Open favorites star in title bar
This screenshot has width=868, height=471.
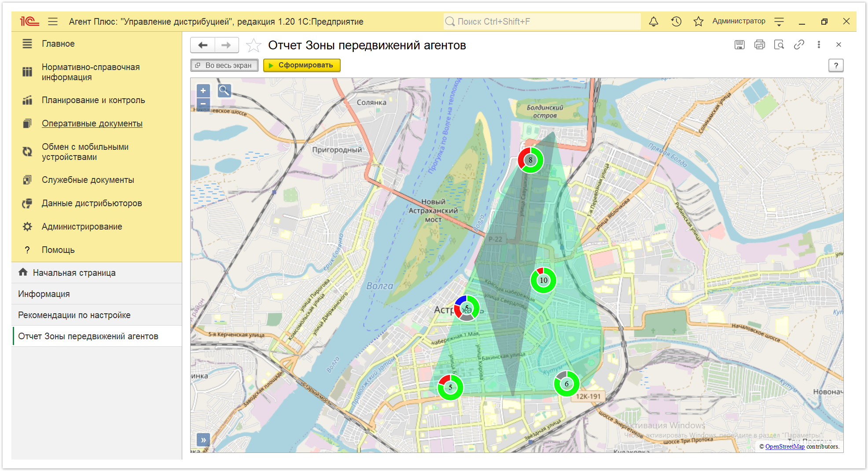pyautogui.click(x=698, y=21)
